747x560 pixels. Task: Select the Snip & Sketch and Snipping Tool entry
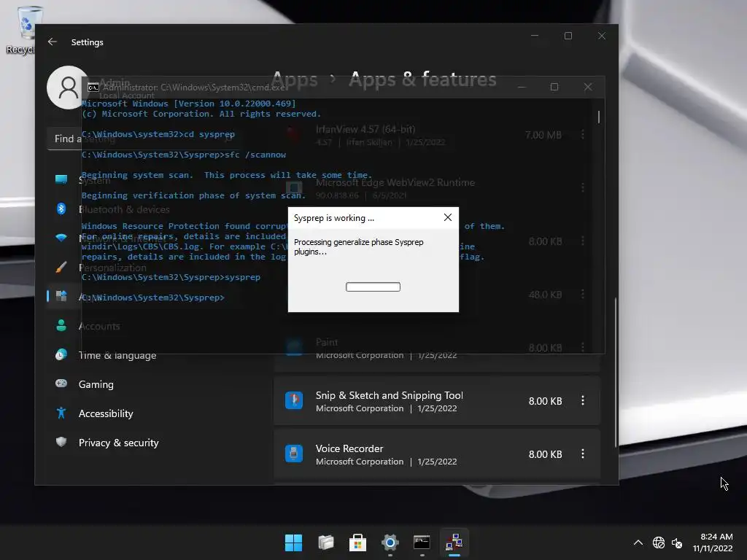coord(437,401)
